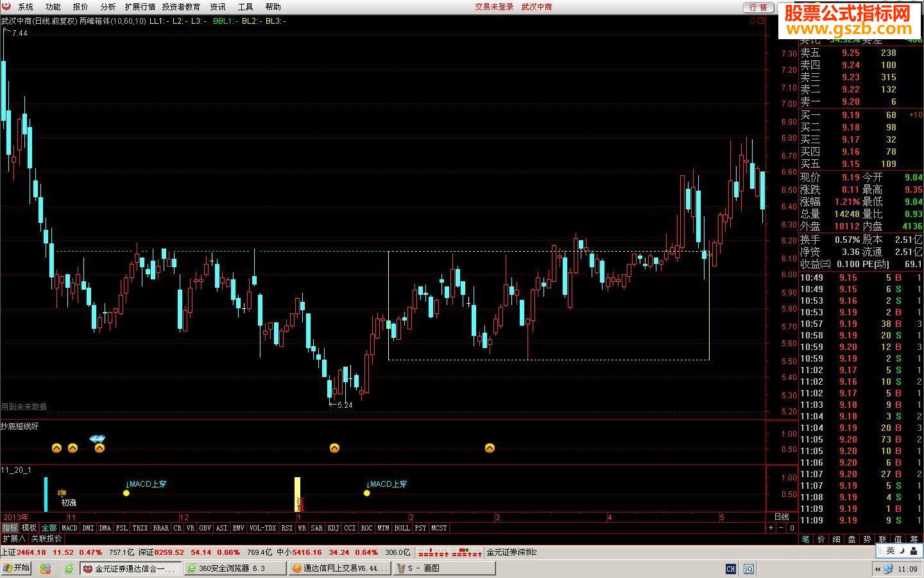Switch to the ROC indicator
The width and height of the screenshot is (924, 578).
[x=366, y=528]
